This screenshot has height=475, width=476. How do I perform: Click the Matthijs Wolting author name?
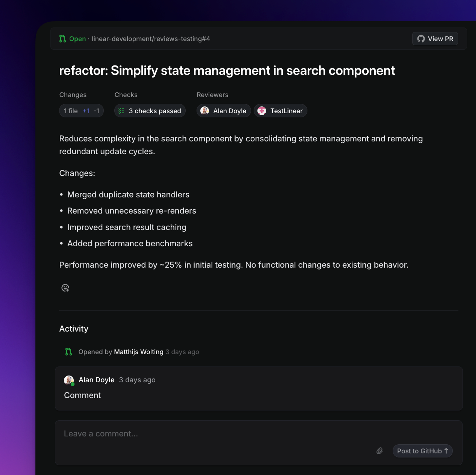click(x=139, y=352)
